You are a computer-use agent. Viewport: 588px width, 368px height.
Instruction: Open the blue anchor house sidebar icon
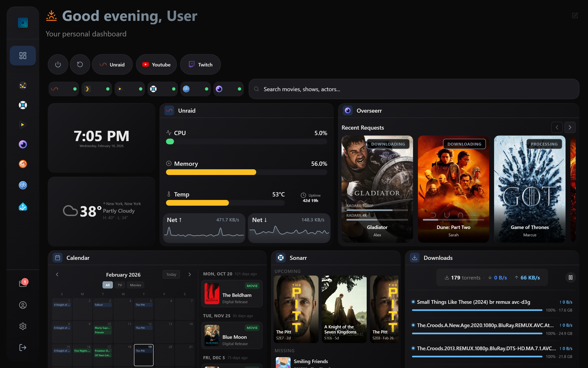(23, 207)
